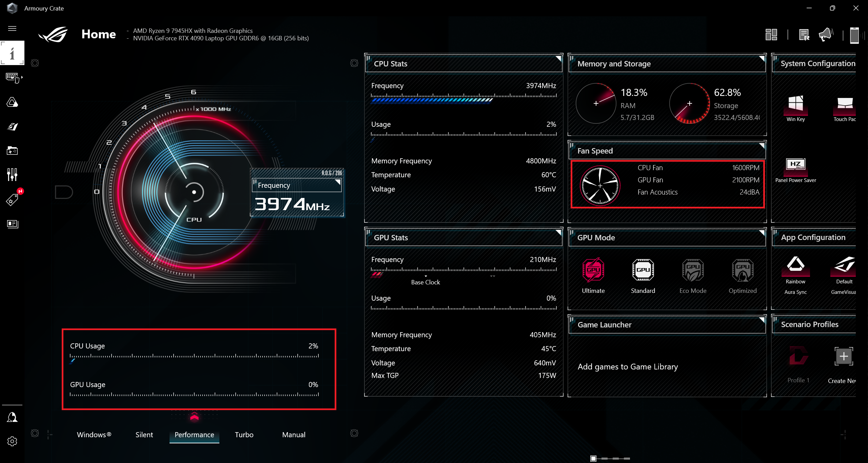Expand the Game Launcher panel arrow
The image size is (868, 463).
(x=762, y=320)
